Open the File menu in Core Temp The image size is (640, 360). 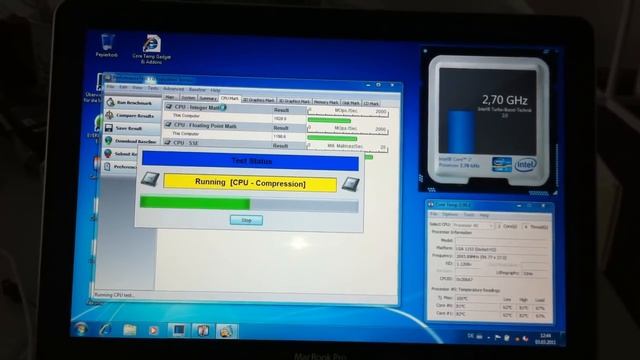pyautogui.click(x=434, y=214)
